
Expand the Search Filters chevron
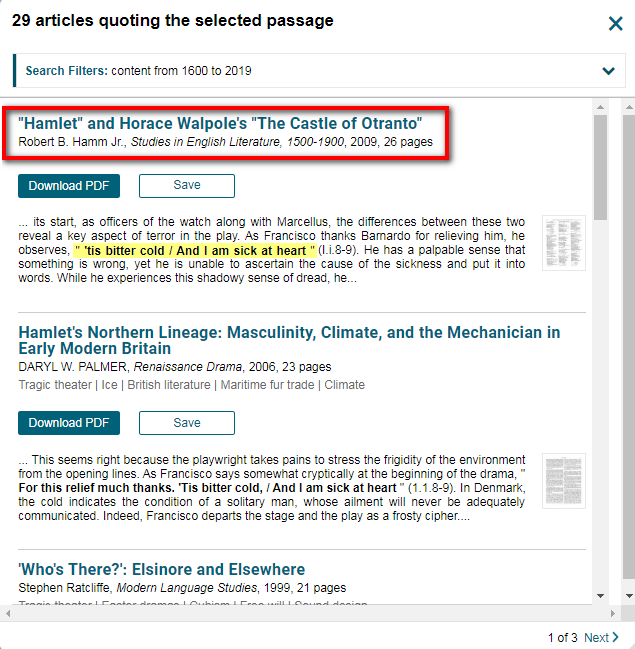[608, 71]
